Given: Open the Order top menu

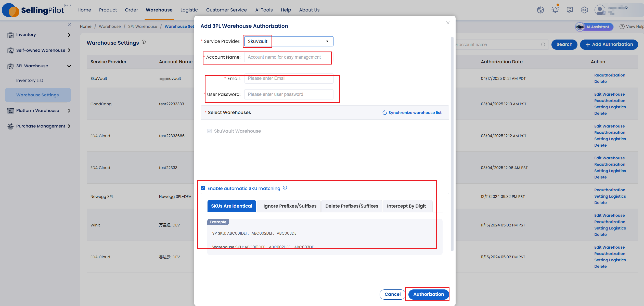Looking at the screenshot, I should coord(131,10).
